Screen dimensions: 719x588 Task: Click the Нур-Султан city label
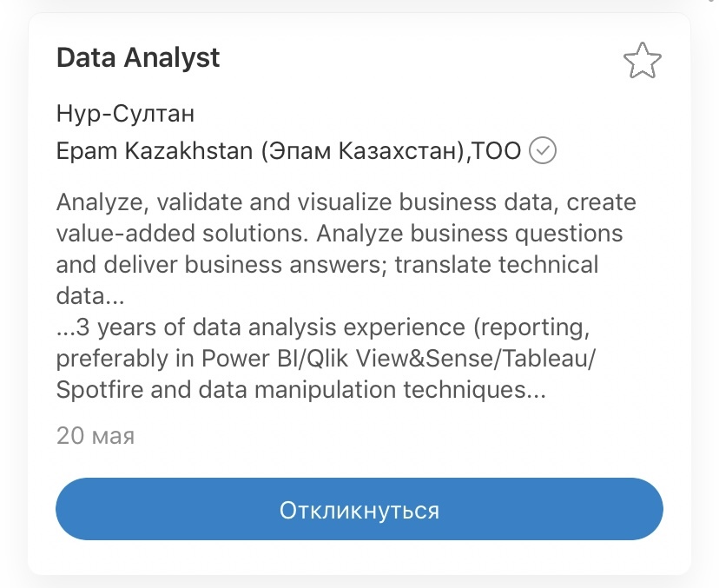point(125,113)
